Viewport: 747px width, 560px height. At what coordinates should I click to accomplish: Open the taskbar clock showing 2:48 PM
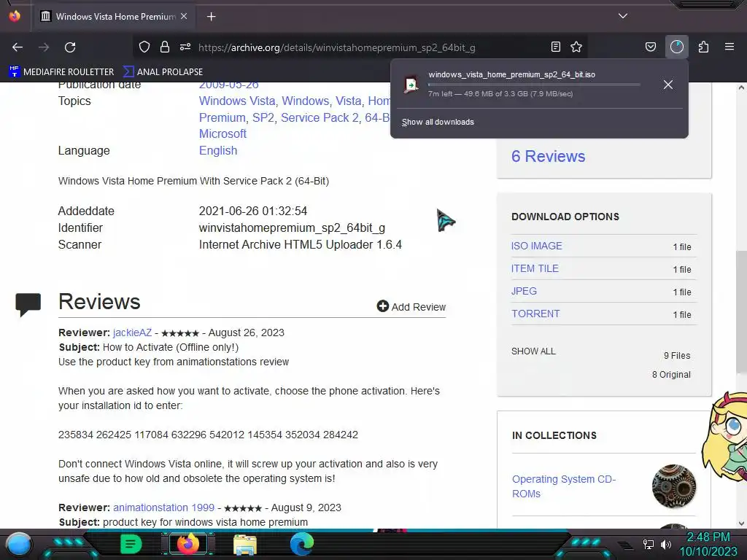click(708, 544)
